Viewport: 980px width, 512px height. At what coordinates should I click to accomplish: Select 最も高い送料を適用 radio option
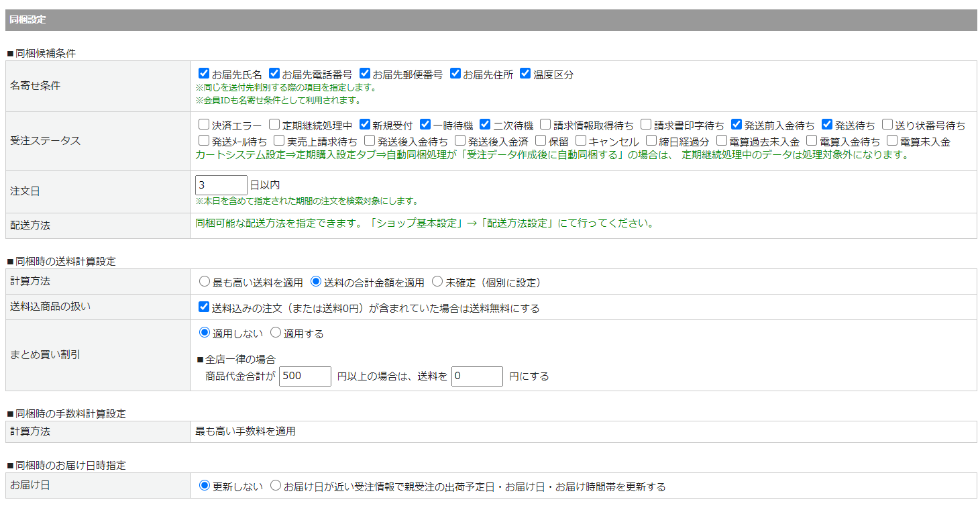(205, 283)
